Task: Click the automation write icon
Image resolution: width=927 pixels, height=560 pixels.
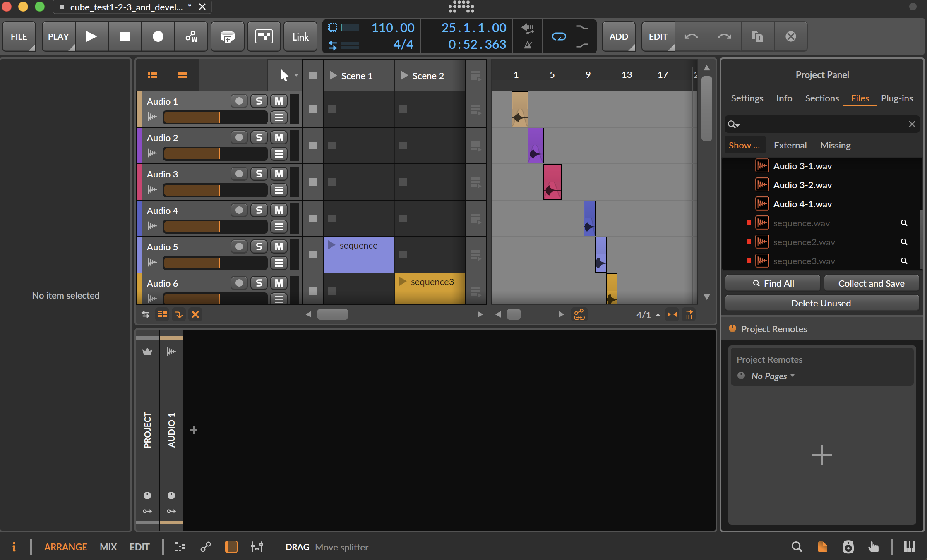Action: tap(191, 36)
